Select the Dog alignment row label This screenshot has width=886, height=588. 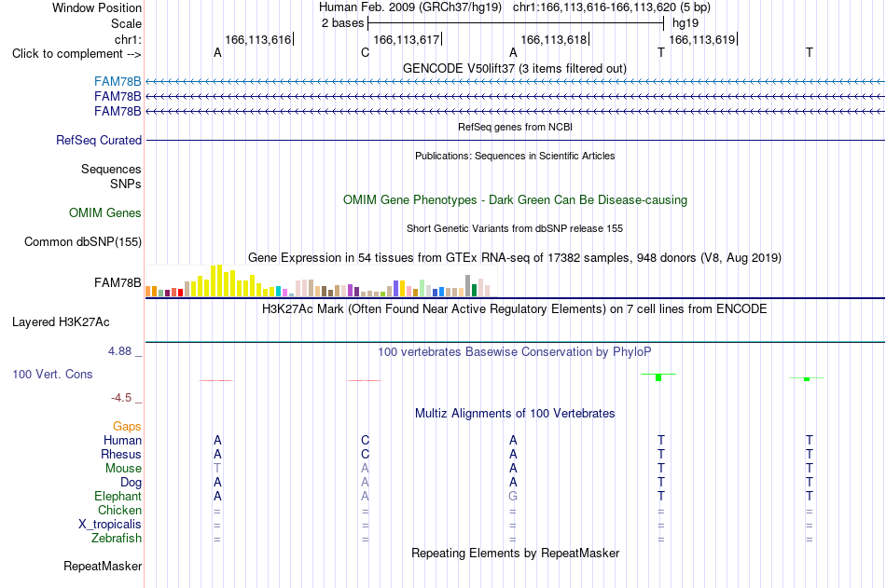(x=132, y=483)
